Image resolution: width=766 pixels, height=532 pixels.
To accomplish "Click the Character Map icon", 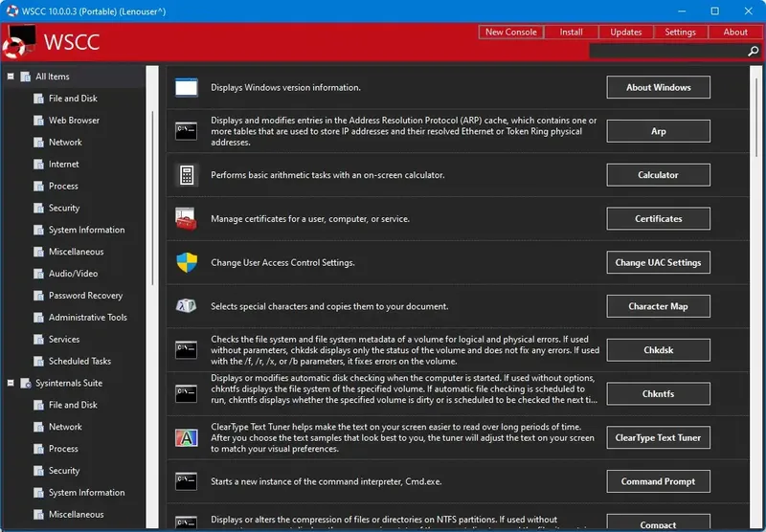I will coord(186,306).
